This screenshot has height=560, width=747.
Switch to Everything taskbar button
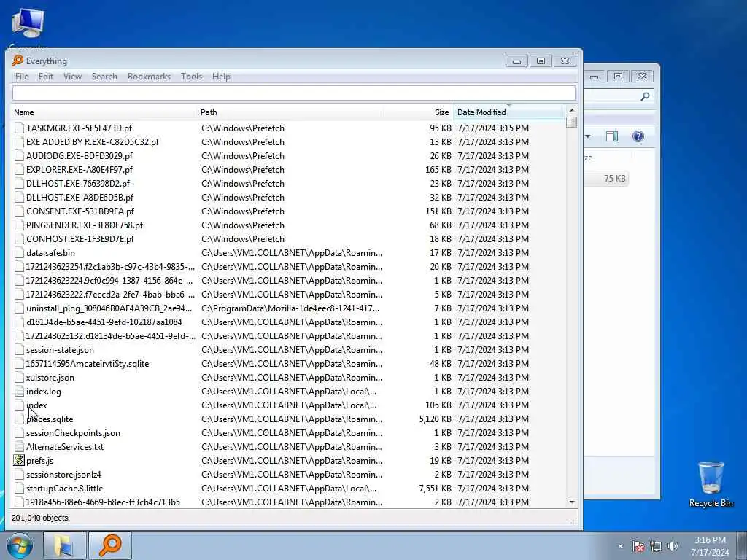(110, 545)
